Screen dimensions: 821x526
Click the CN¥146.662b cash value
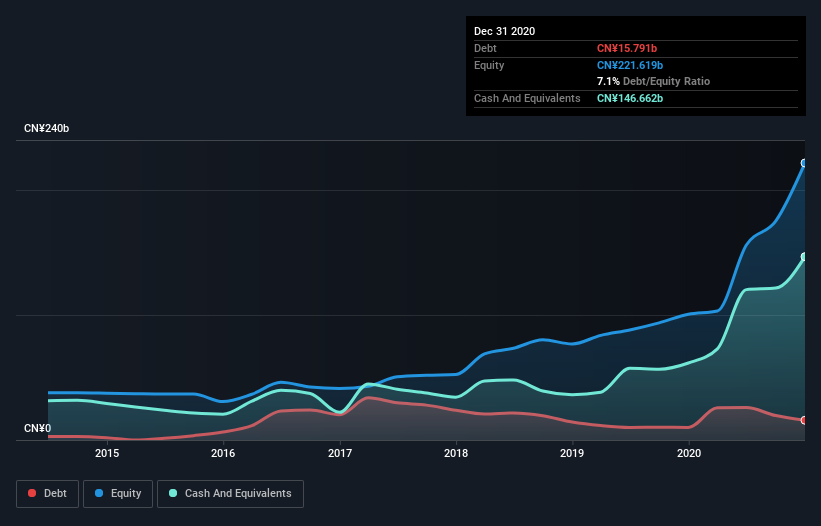630,98
